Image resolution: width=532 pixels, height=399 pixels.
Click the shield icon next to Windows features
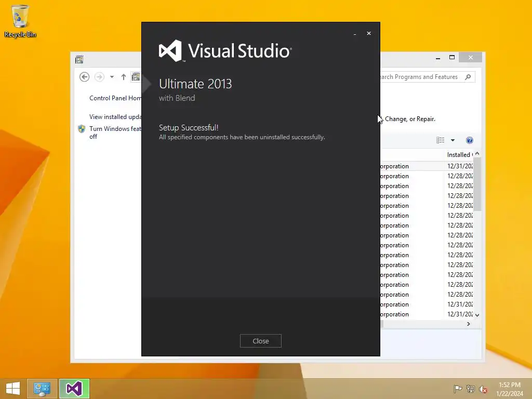[x=82, y=129]
